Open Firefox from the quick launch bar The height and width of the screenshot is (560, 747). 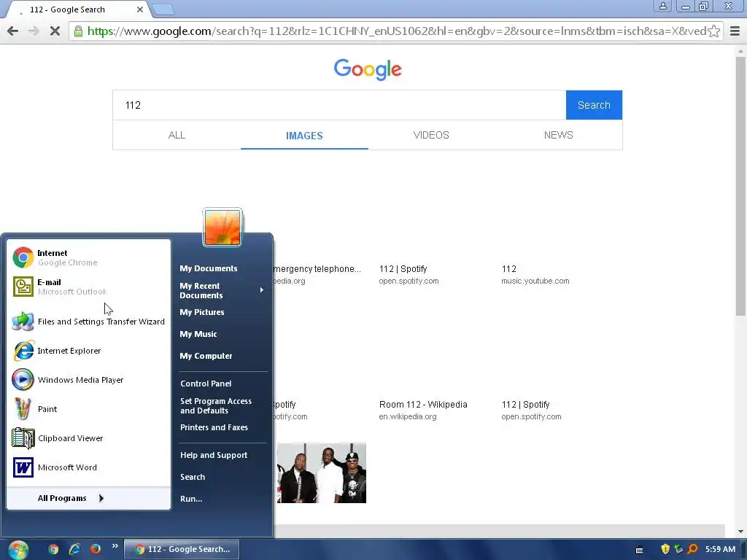[x=96, y=549]
